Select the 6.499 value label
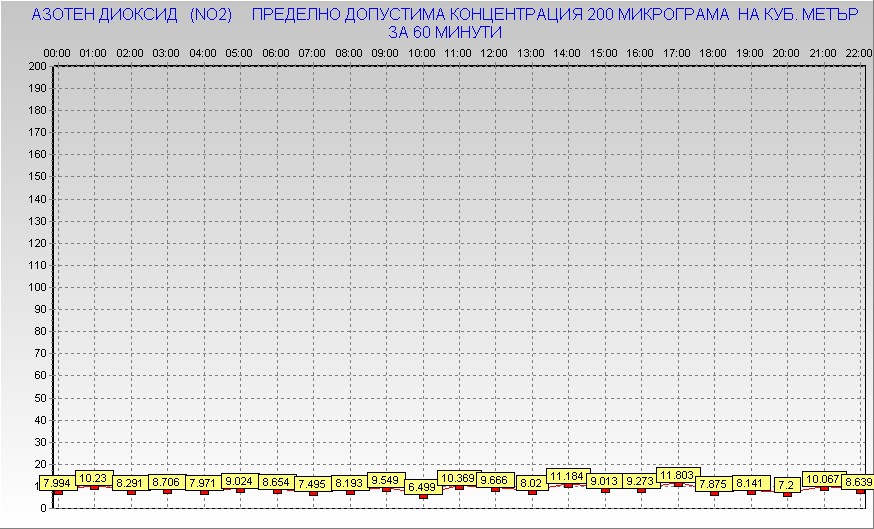The image size is (874, 529). pos(423,487)
